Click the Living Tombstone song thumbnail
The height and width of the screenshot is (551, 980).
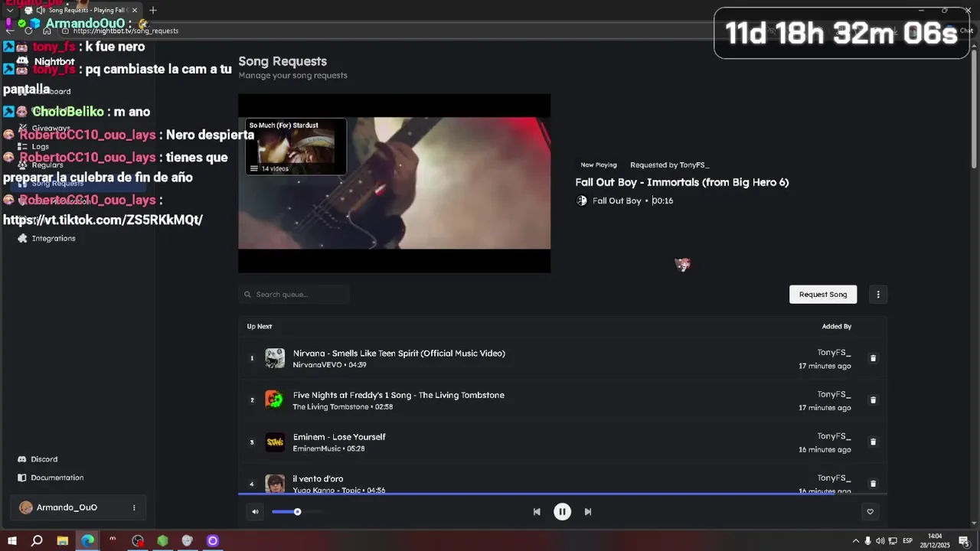point(275,400)
